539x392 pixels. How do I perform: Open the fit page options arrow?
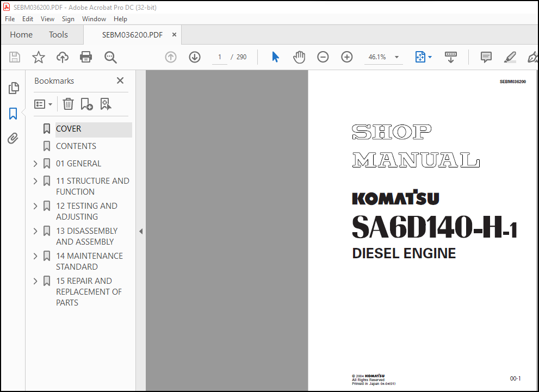pos(430,57)
